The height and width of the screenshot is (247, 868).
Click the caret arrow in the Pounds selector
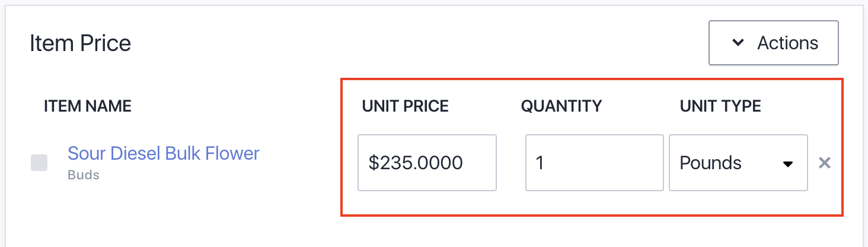[788, 164]
